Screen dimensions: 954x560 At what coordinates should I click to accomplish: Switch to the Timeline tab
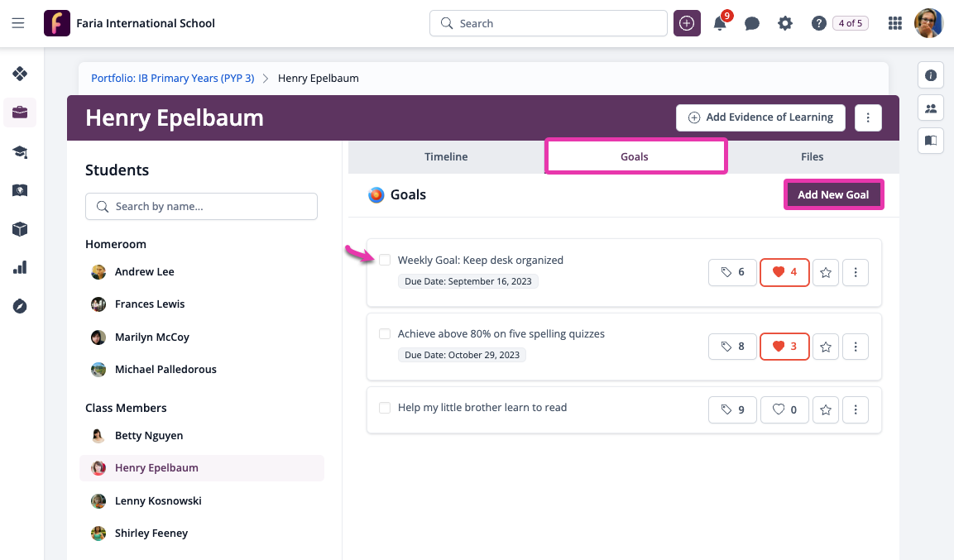click(446, 157)
